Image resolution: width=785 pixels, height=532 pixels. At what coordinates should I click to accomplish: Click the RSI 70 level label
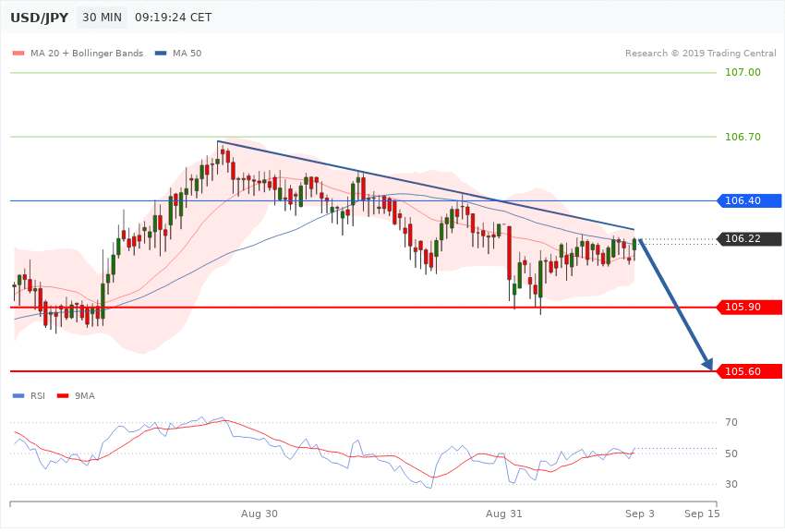point(731,422)
